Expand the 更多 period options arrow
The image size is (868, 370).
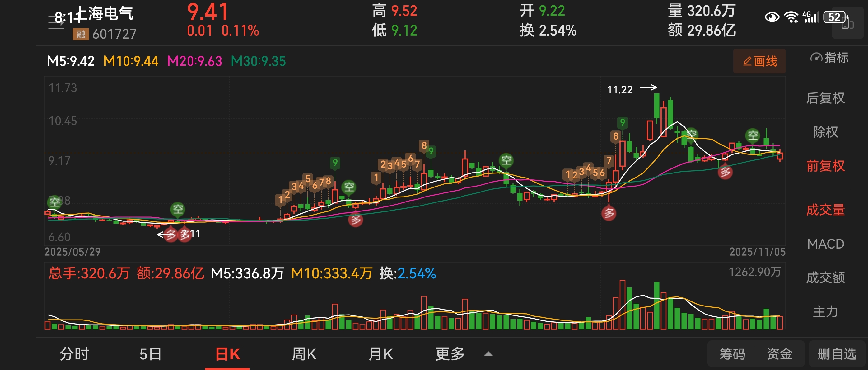click(488, 354)
